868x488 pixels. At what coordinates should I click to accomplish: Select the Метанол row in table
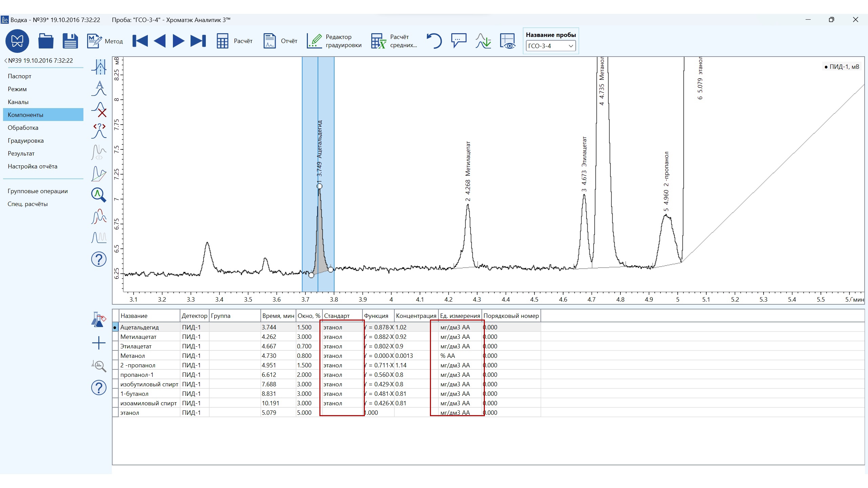tap(133, 356)
